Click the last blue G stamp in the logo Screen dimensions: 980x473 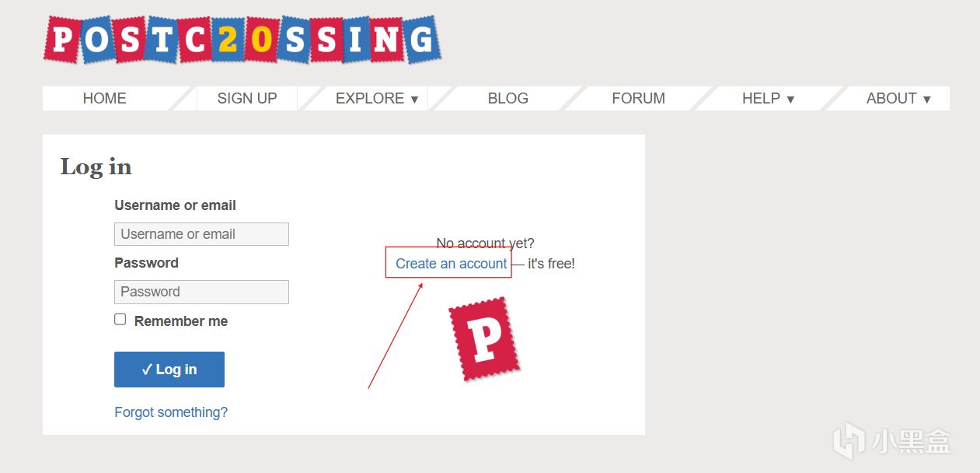pos(422,39)
